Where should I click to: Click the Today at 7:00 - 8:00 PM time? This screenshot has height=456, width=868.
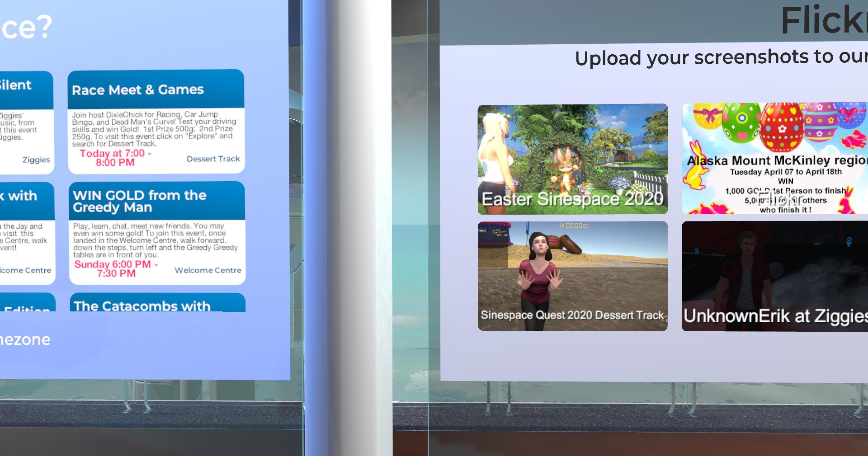coord(115,158)
